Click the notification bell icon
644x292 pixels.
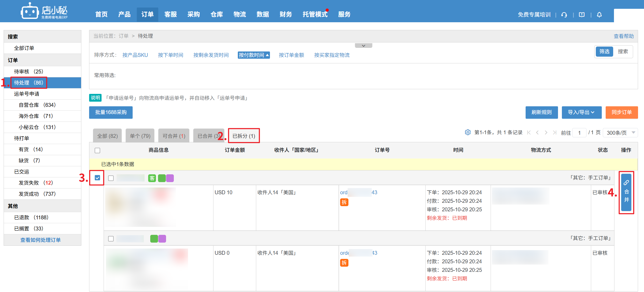(599, 15)
